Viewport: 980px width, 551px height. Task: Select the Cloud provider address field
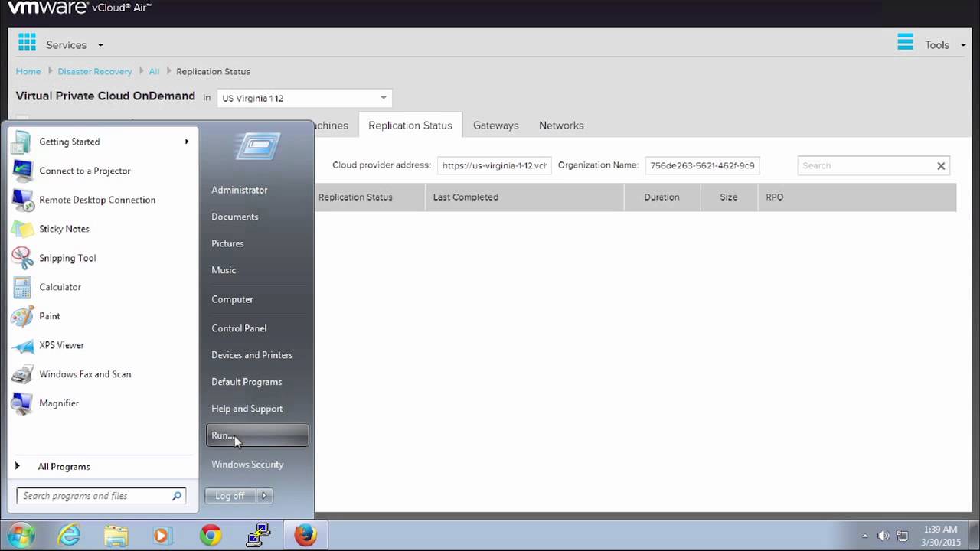(x=495, y=165)
